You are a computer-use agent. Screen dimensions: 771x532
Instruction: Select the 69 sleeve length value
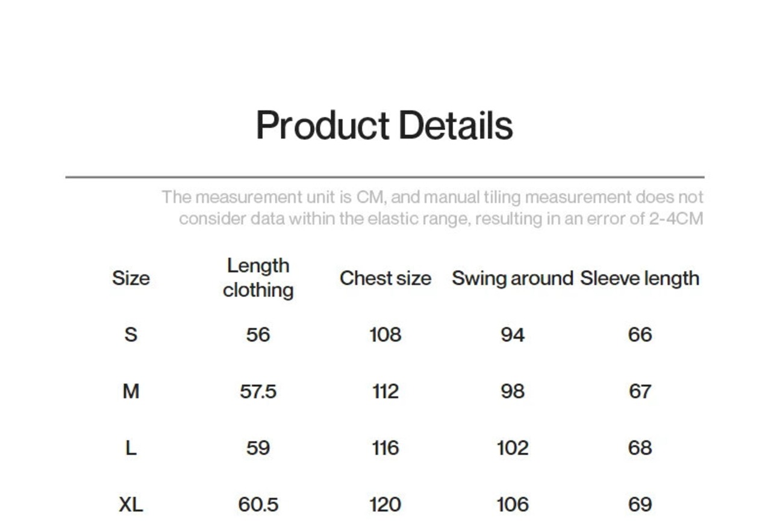click(640, 504)
